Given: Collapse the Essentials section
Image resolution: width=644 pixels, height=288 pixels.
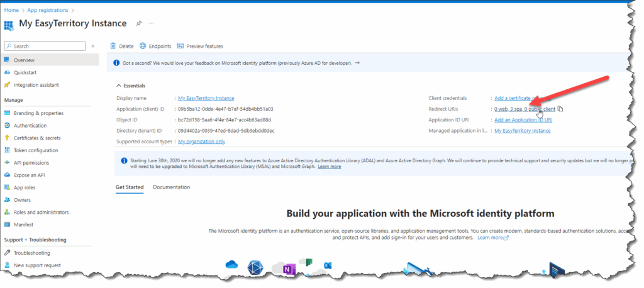Looking at the screenshot, I should (x=119, y=86).
